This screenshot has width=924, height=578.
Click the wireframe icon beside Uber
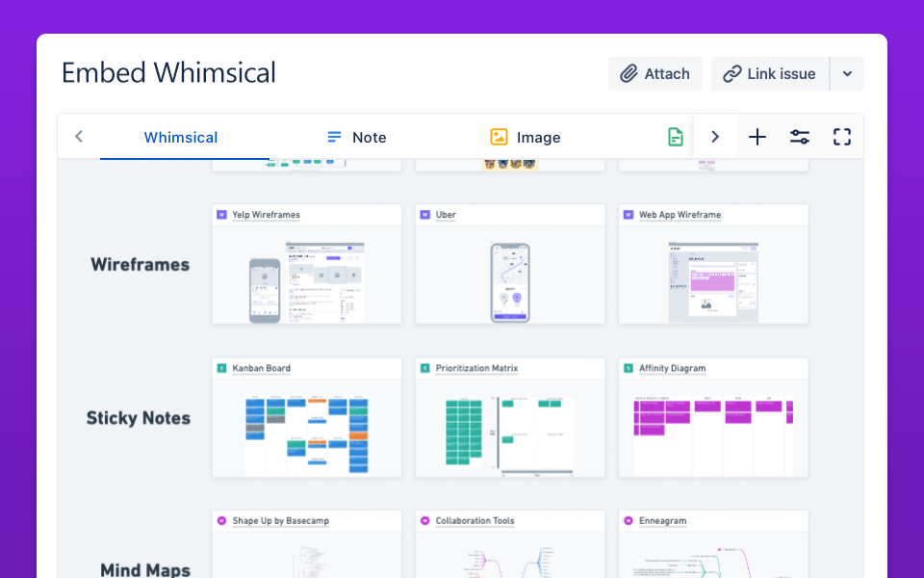[424, 215]
